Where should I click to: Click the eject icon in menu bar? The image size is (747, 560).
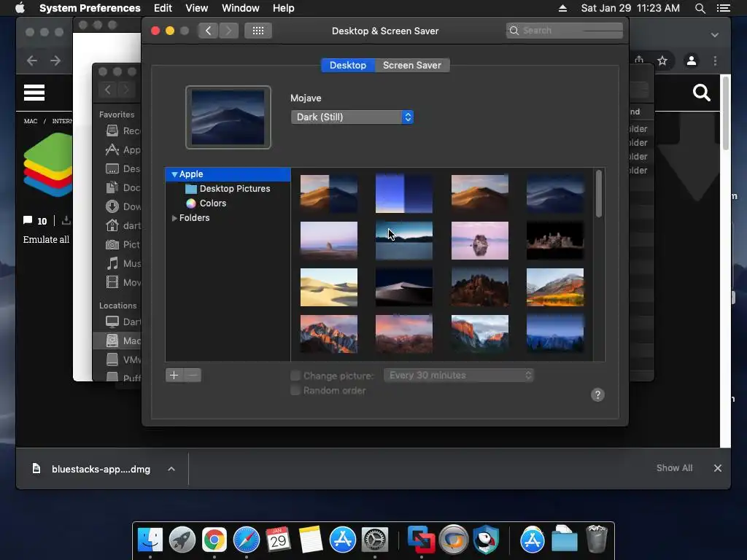[562, 8]
